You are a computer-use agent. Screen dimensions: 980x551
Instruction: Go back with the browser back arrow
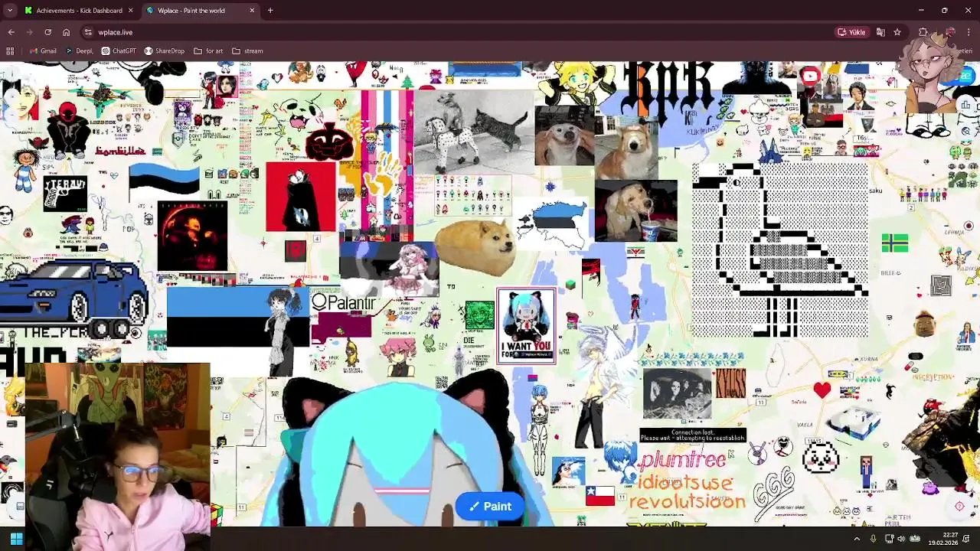11,32
